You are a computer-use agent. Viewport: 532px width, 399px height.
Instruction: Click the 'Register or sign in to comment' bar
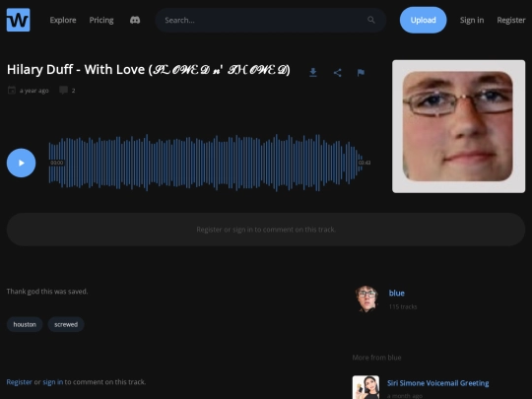266,230
